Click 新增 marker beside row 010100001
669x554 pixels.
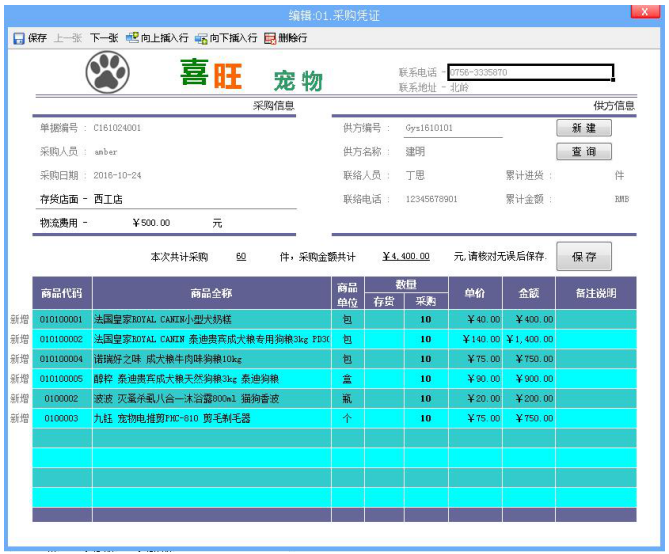(19, 319)
